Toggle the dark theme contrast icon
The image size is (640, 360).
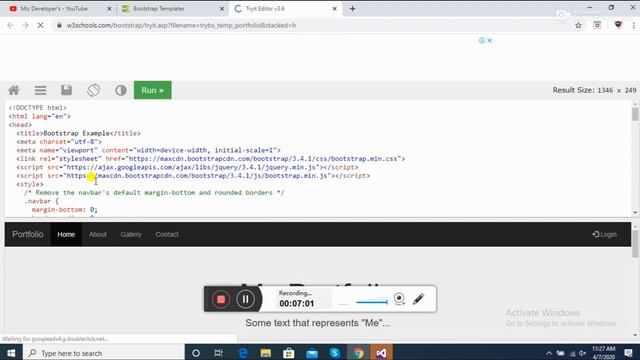click(x=120, y=90)
